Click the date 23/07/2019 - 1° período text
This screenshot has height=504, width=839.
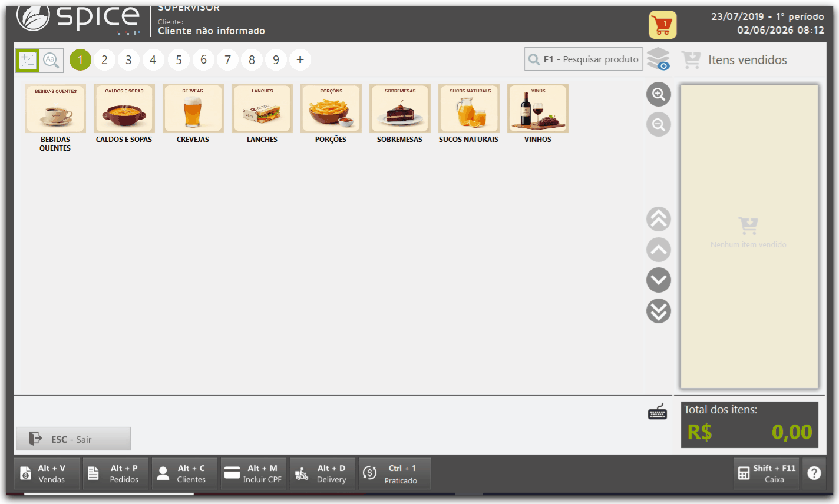point(767,16)
